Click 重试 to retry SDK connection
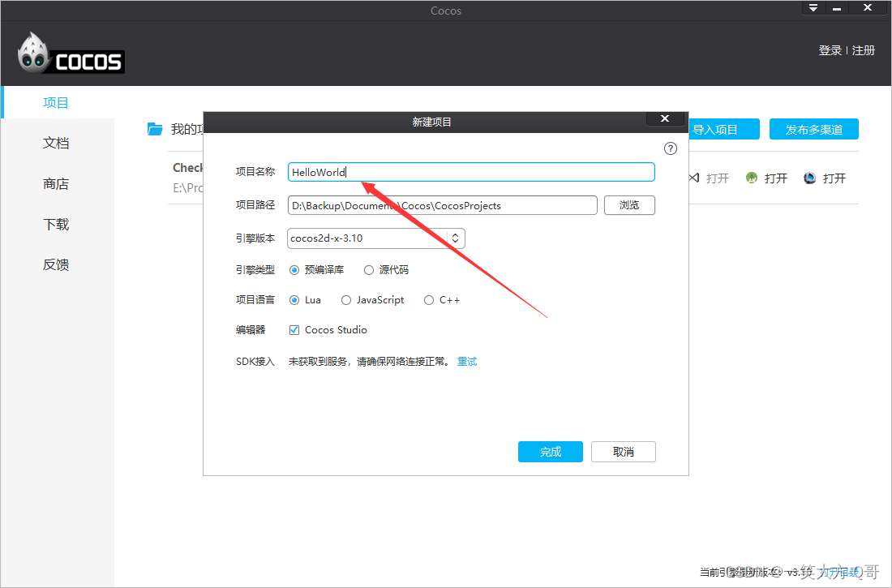This screenshot has height=588, width=892. point(467,361)
